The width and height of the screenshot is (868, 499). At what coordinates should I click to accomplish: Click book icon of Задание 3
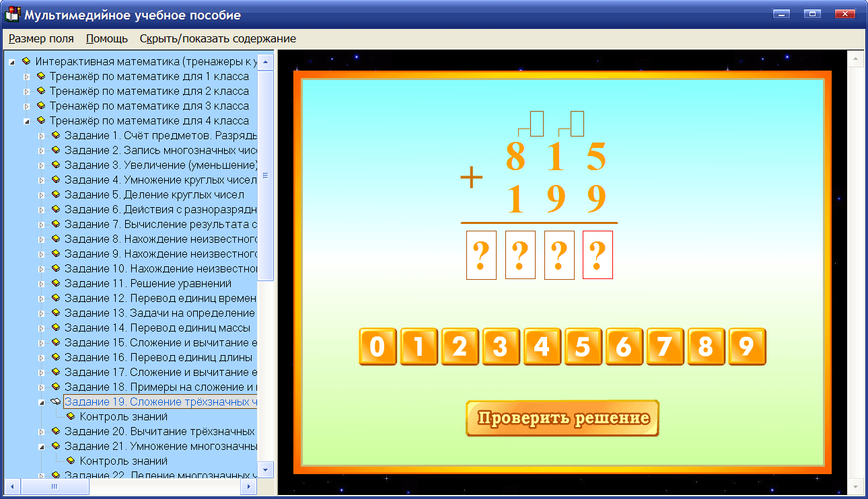coord(56,165)
